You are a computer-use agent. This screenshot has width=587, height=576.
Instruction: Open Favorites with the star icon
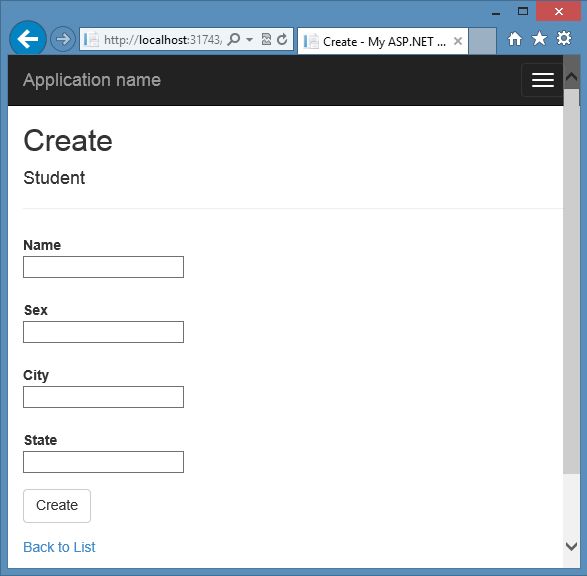point(539,38)
